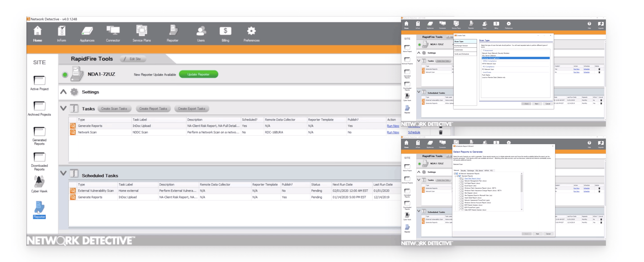The width and height of the screenshot is (644, 262).
Task: Click the green Update Reporter button
Action: click(198, 74)
